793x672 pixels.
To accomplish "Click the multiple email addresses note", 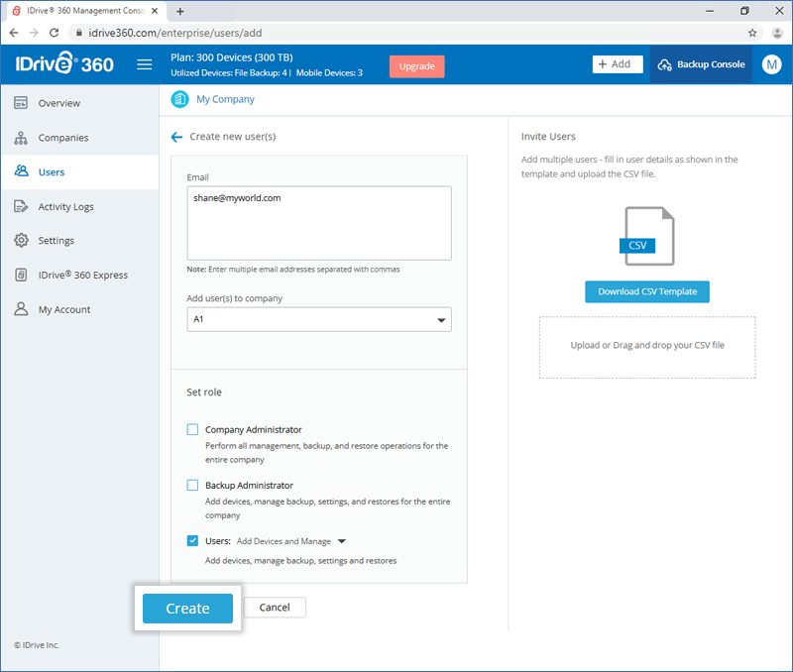I will [x=293, y=270].
